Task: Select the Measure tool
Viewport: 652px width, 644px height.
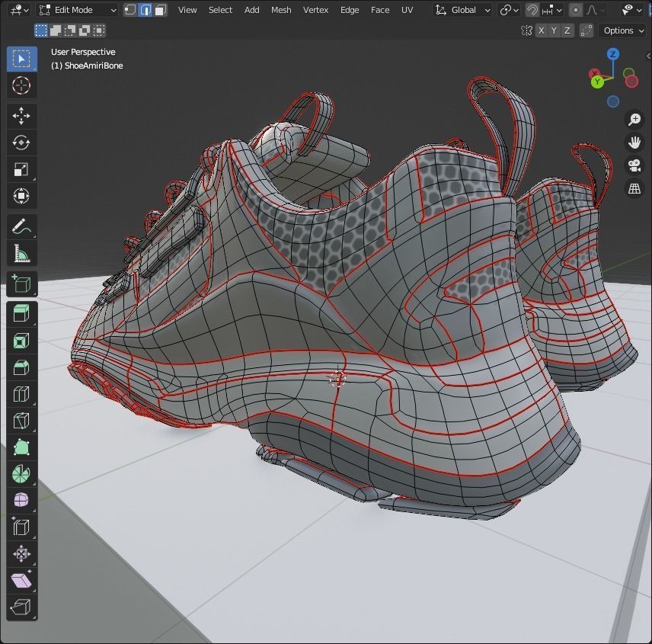Action: (21, 253)
